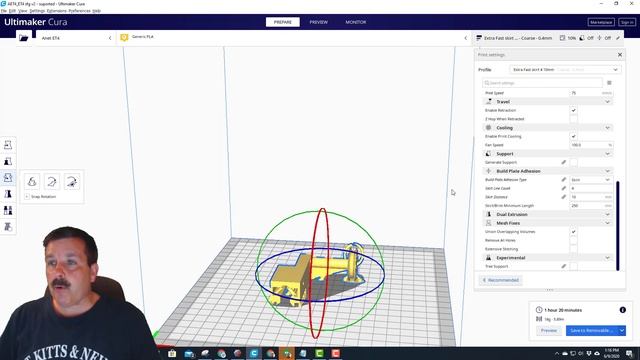Open the Edit menu
This screenshot has width=640, height=360.
point(12,11)
